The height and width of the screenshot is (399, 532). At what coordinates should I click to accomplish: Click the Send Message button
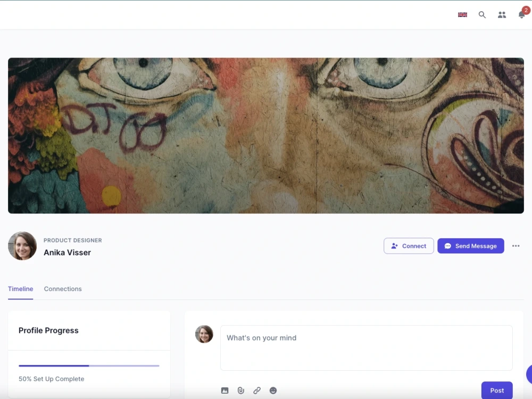[471, 246]
